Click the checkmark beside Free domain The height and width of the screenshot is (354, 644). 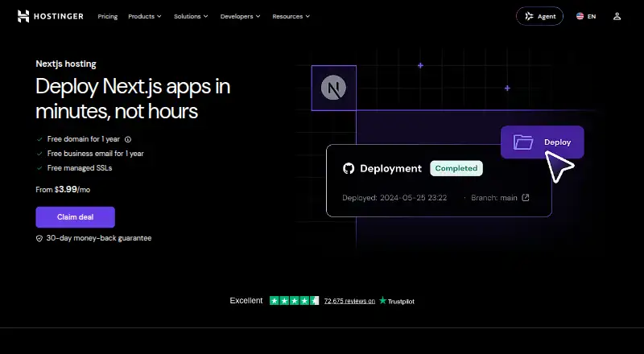(39, 139)
